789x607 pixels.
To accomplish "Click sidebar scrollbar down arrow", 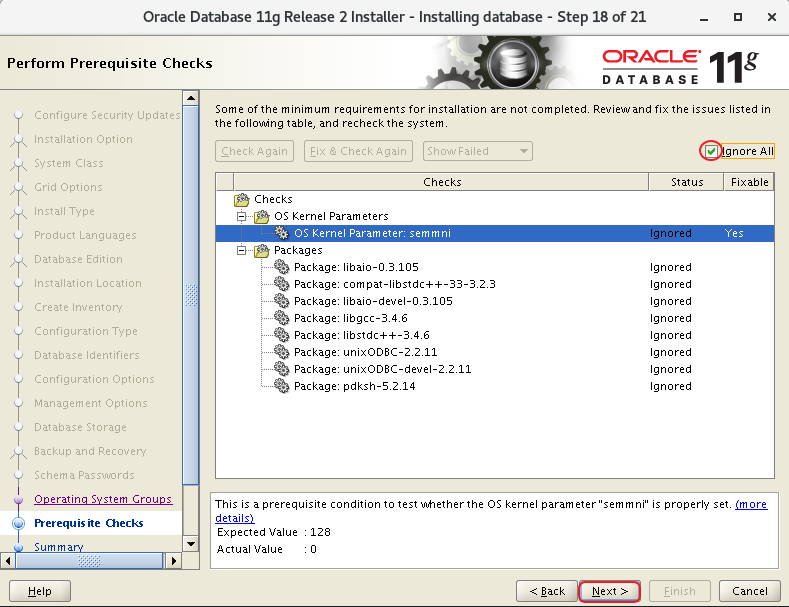I will (x=191, y=544).
